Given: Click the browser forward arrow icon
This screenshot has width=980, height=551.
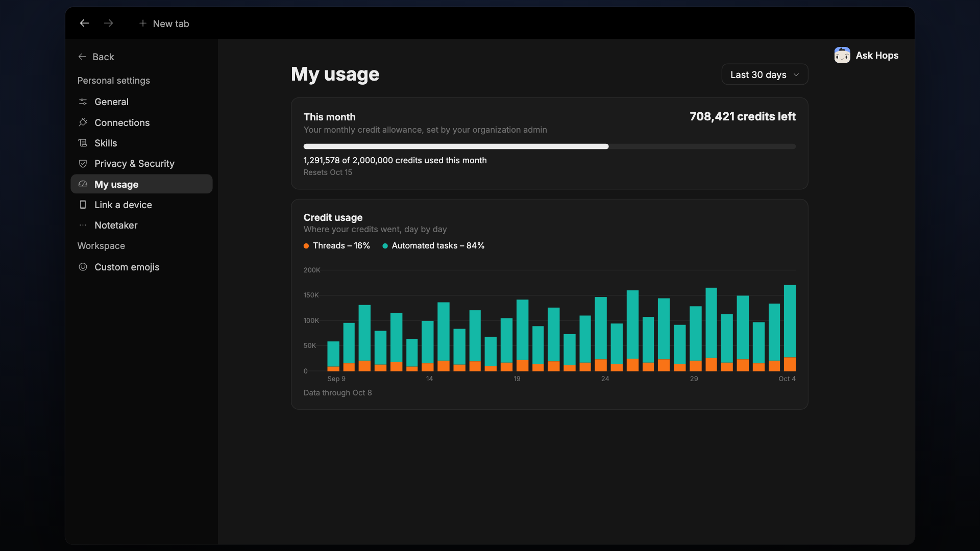Looking at the screenshot, I should tap(108, 23).
